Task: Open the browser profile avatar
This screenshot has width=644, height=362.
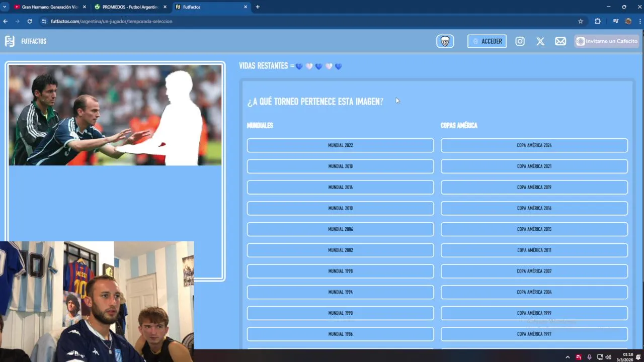Action: (628, 21)
